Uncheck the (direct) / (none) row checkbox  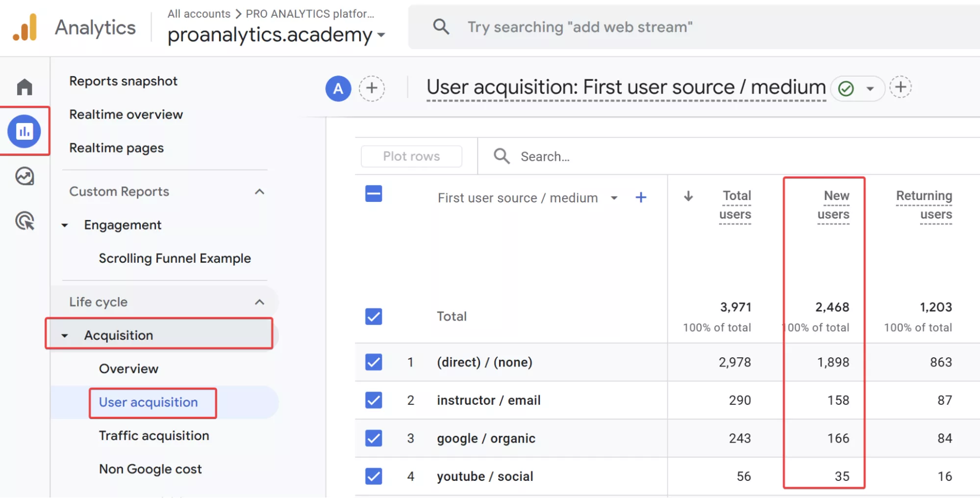(x=374, y=362)
